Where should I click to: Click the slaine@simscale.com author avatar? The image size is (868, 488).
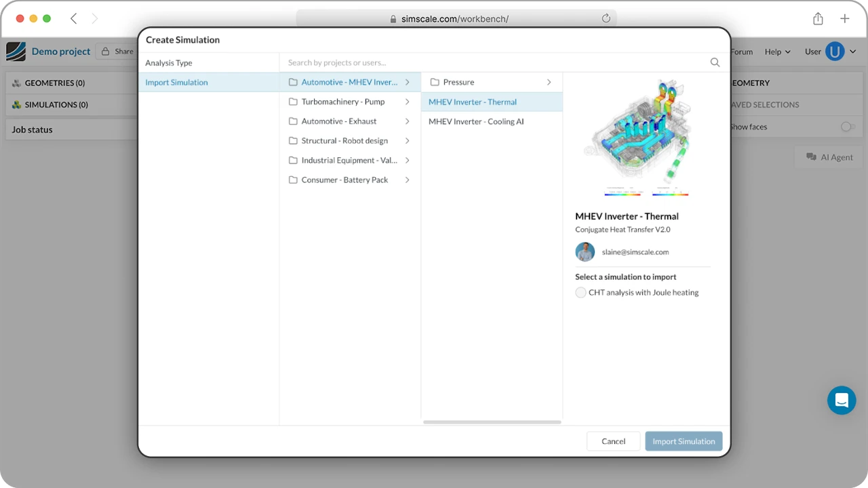click(585, 251)
